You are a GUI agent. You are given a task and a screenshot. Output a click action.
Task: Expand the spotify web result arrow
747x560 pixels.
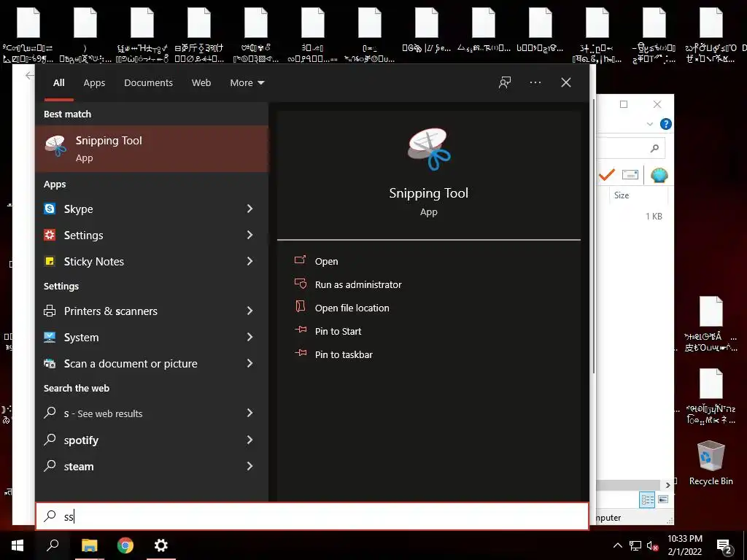coord(249,440)
